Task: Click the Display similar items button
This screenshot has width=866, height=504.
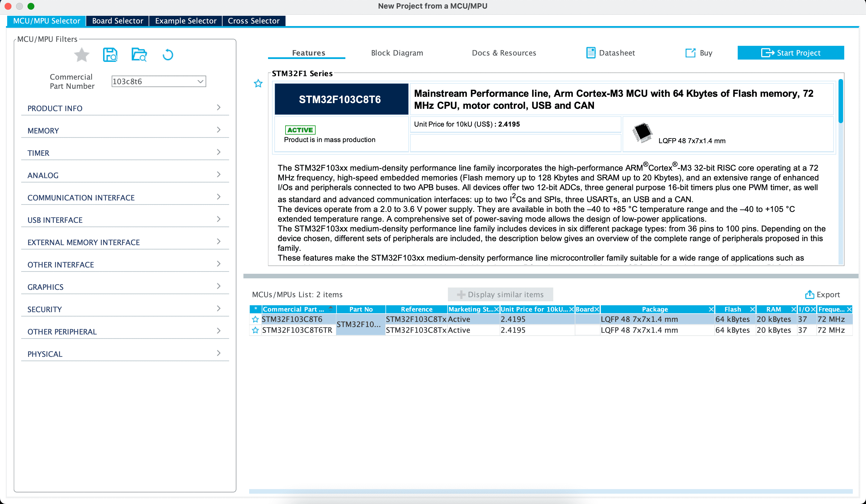Action: tap(500, 294)
